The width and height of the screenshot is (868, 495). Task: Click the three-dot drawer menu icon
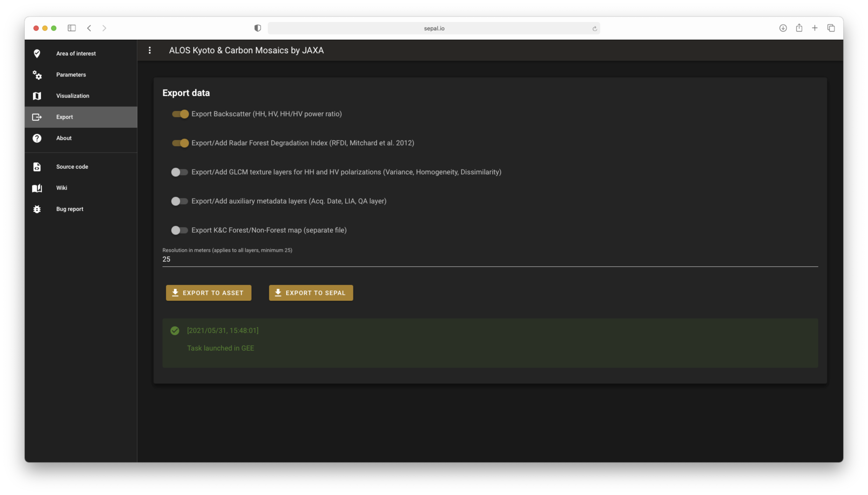(150, 50)
